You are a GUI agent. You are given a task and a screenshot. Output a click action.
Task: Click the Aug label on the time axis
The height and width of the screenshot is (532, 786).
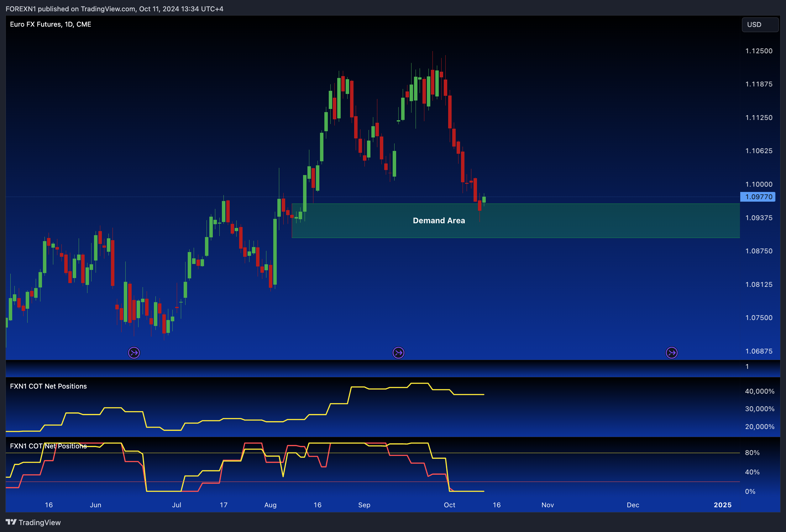click(x=270, y=505)
